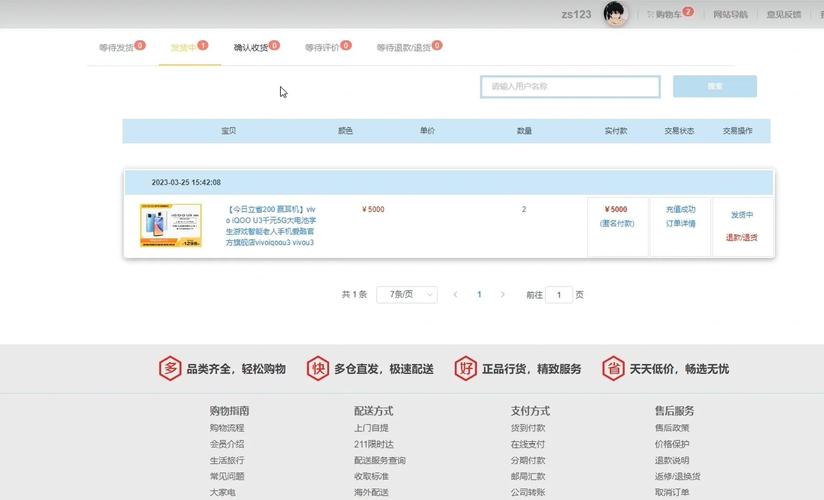Go to the next page arrow

(x=502, y=294)
